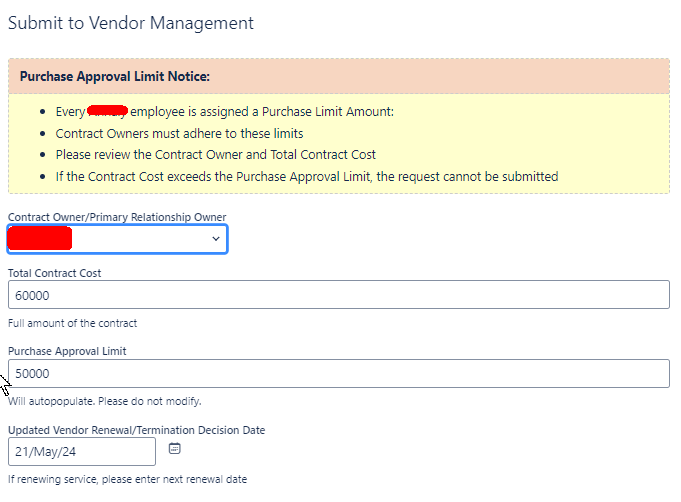
Task: Click 'Please review the Contract Owner' bullet
Action: click(215, 155)
